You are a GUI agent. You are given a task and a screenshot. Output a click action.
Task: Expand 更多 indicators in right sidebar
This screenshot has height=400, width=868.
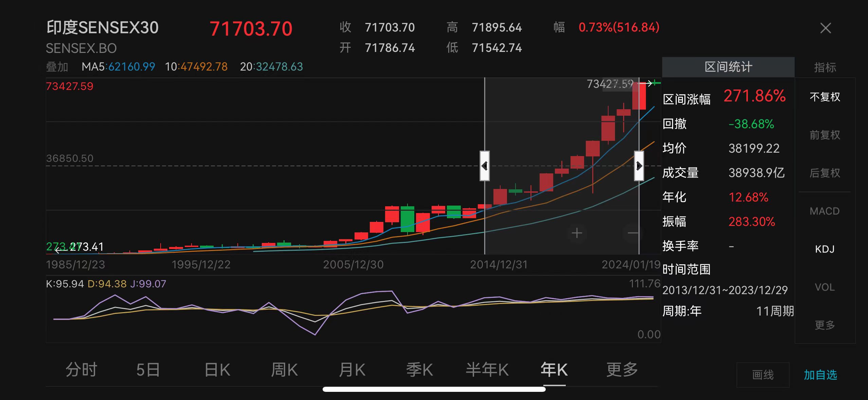point(825,325)
